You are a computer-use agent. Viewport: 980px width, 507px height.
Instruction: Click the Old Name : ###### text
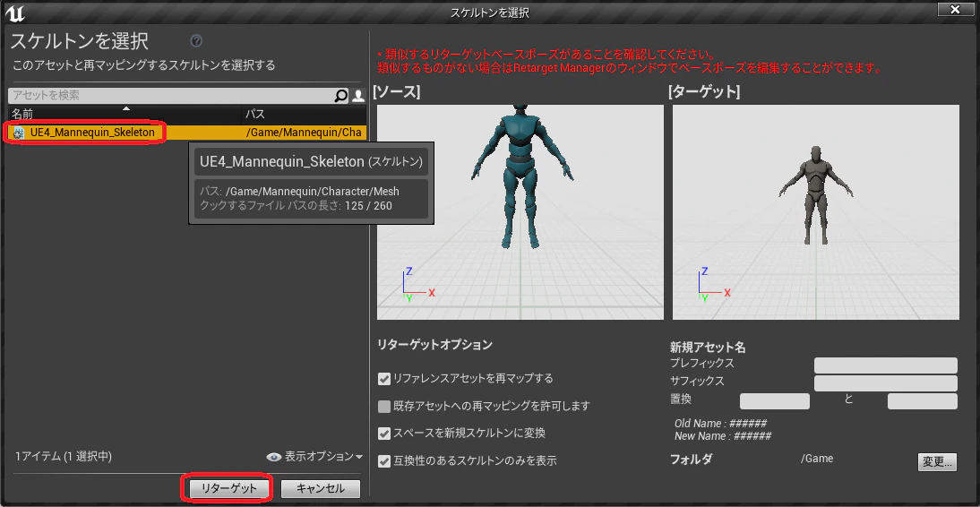coord(720,423)
